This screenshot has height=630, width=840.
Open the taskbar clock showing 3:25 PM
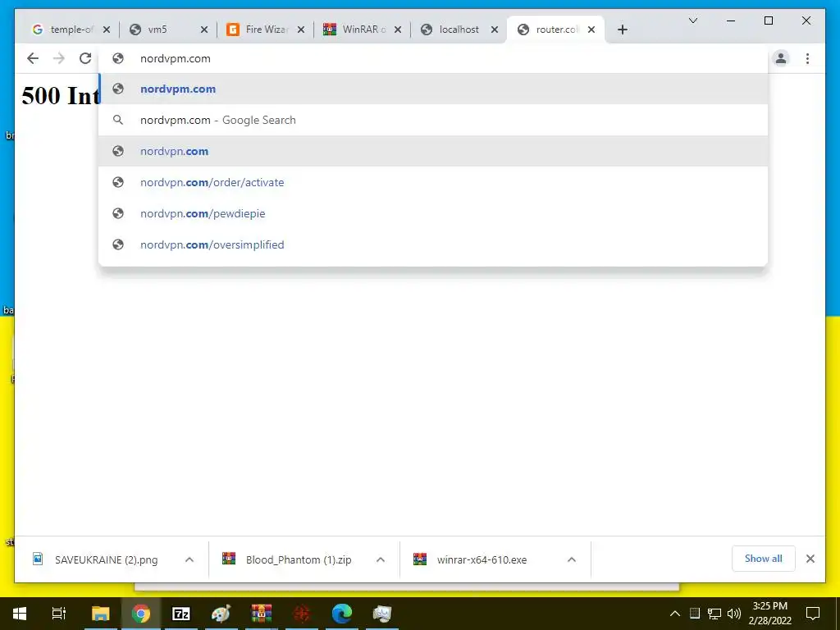[x=769, y=614]
